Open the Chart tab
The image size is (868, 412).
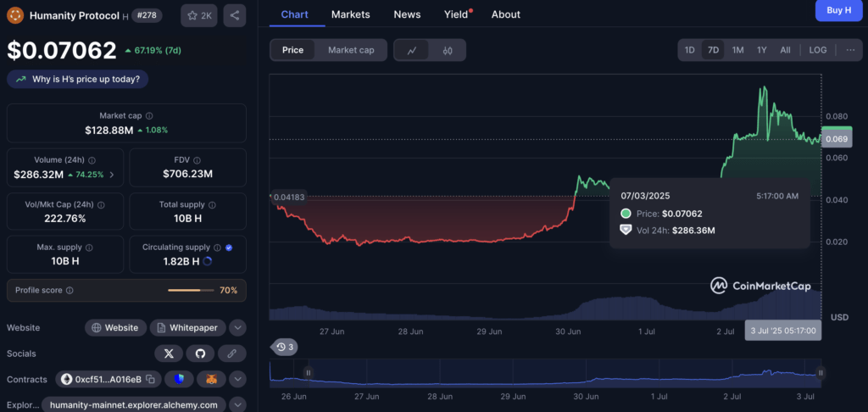294,14
